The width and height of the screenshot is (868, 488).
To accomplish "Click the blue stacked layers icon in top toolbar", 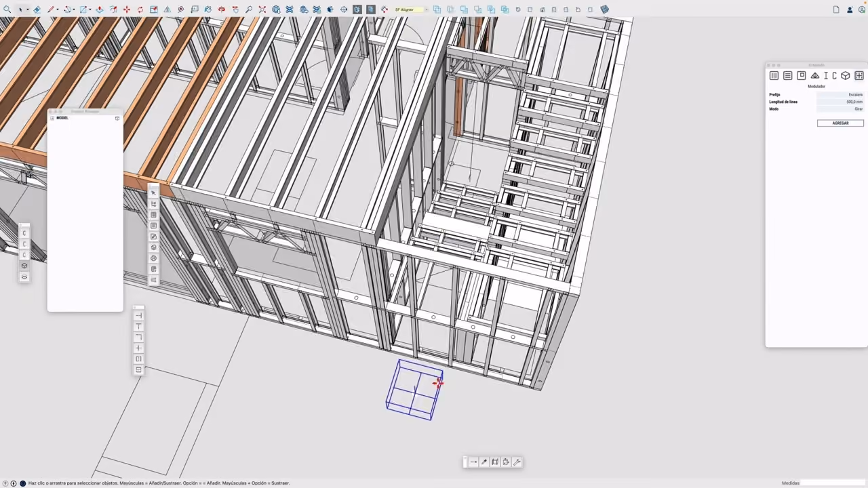I will 303,9.
